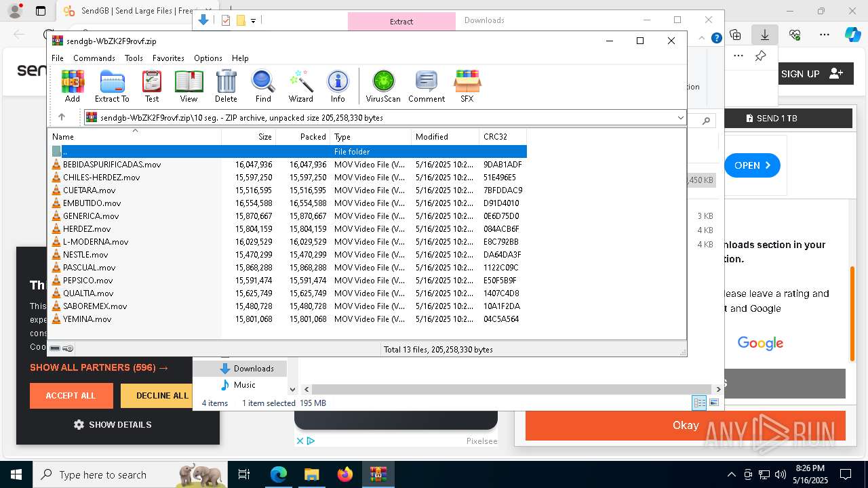
Task: Open Edge browser from taskbar
Action: point(279,474)
